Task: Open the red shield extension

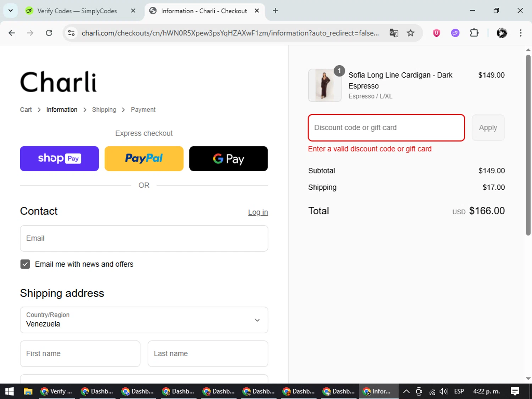Action: click(x=436, y=33)
